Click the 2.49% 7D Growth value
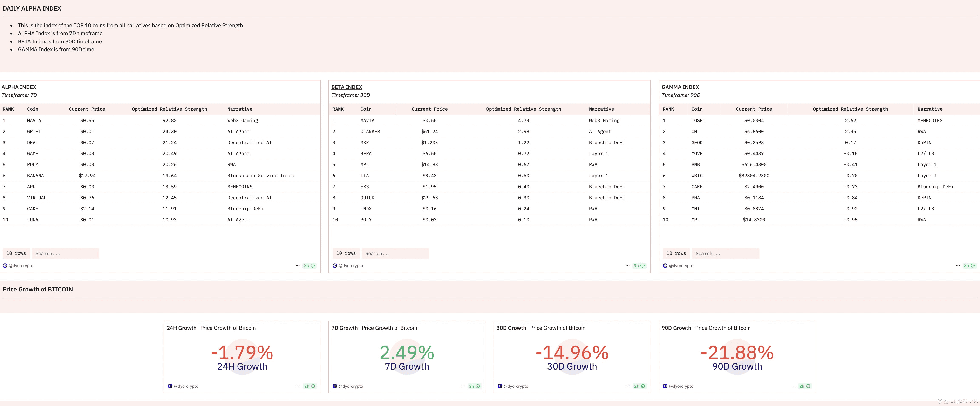 tap(407, 352)
